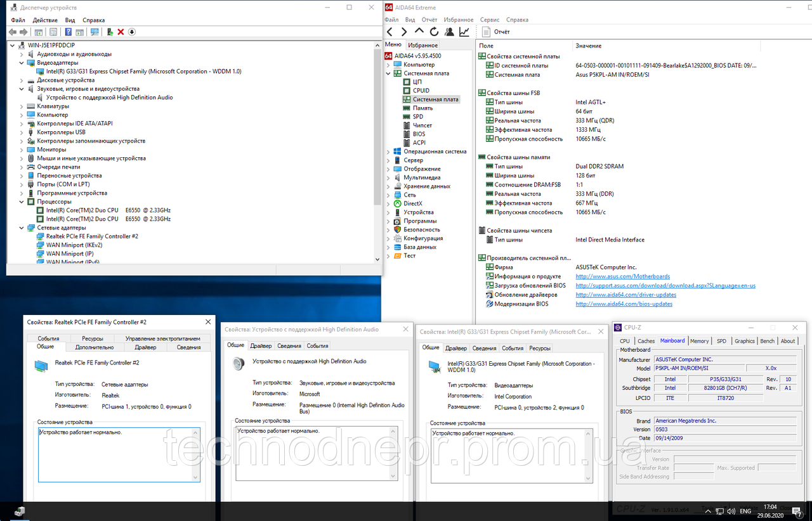The width and height of the screenshot is (812, 521).
Task: Click the forward arrow in Device Manager toolbar
Action: coord(23,32)
